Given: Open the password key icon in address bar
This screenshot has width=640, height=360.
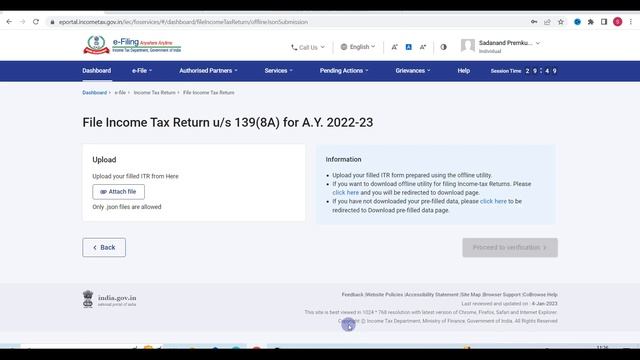Looking at the screenshot, I should click(534, 22).
